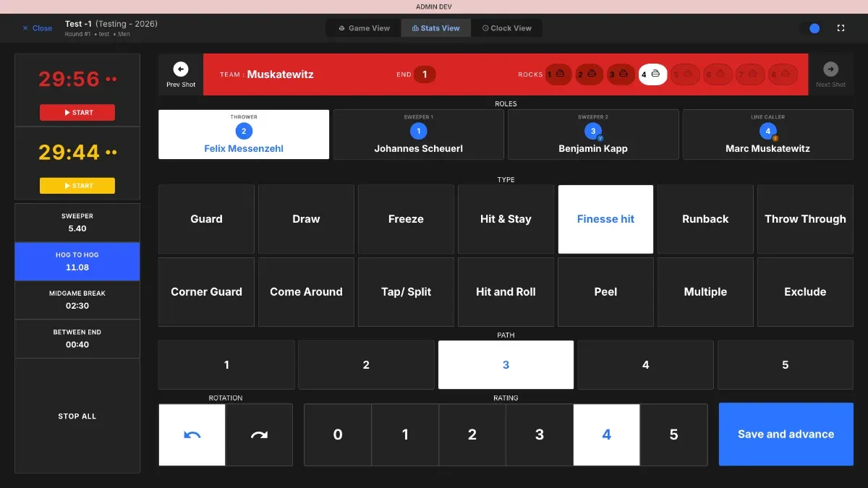Set rating to 4
Screen dimensions: 868x488
[606, 435]
